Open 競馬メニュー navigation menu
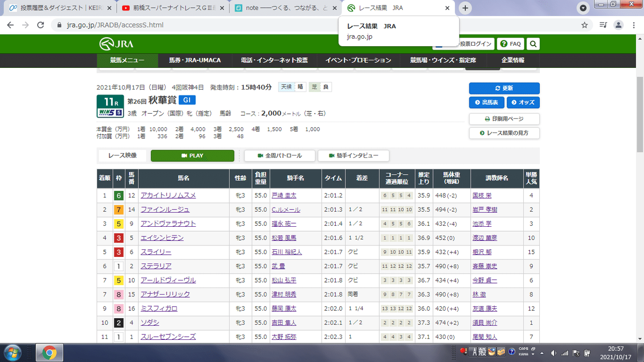644x362 pixels. click(127, 60)
